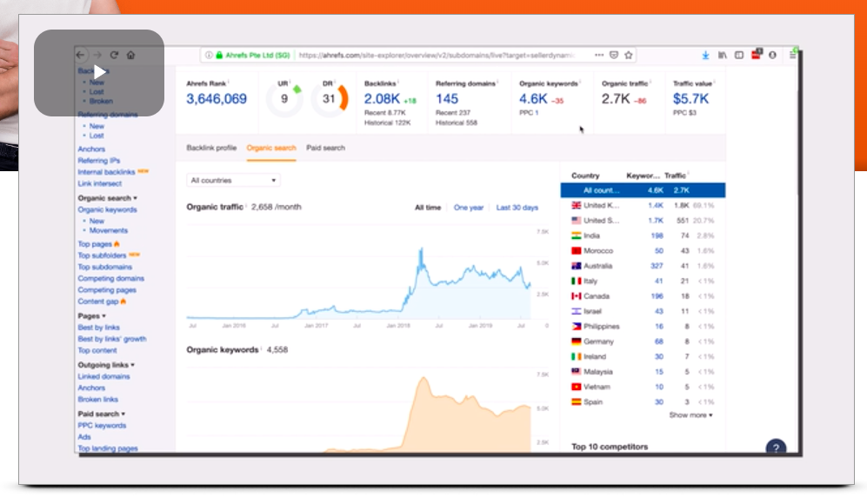Screen dimensions: 867x504
Task: Open the account icon in browser toolbar
Action: (772, 56)
